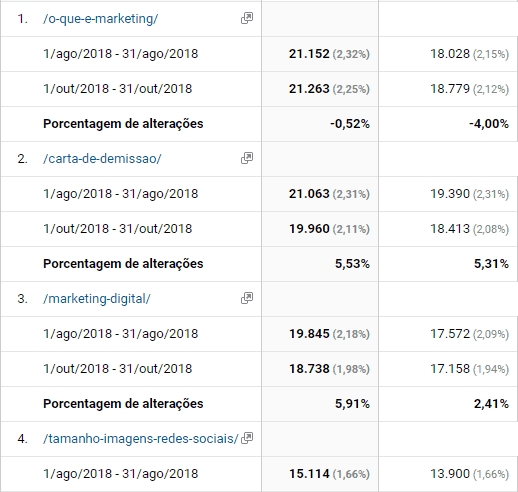Select the 17.158 unique pageviews value
Image resolution: width=518 pixels, height=492 pixels.
click(x=450, y=369)
